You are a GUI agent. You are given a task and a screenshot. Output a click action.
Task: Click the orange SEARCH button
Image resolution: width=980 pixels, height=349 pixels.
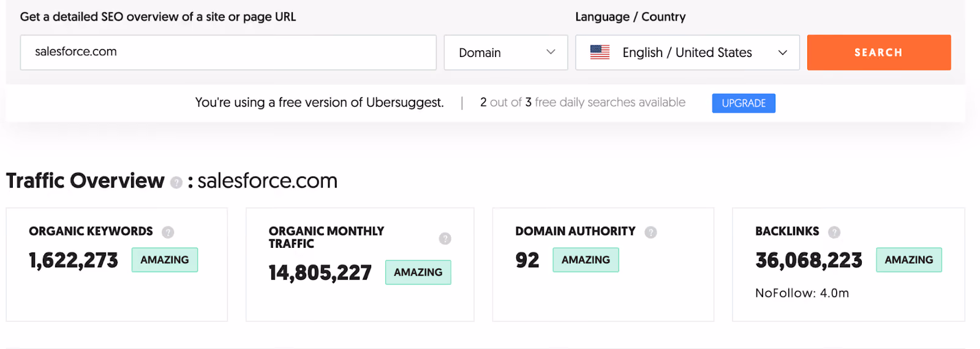coord(879,52)
